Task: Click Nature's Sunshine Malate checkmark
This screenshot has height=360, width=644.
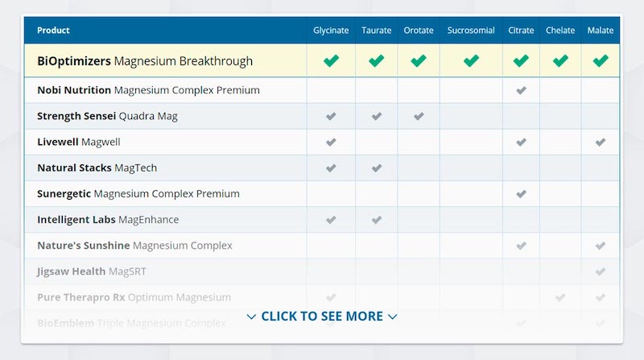Action: pos(600,246)
